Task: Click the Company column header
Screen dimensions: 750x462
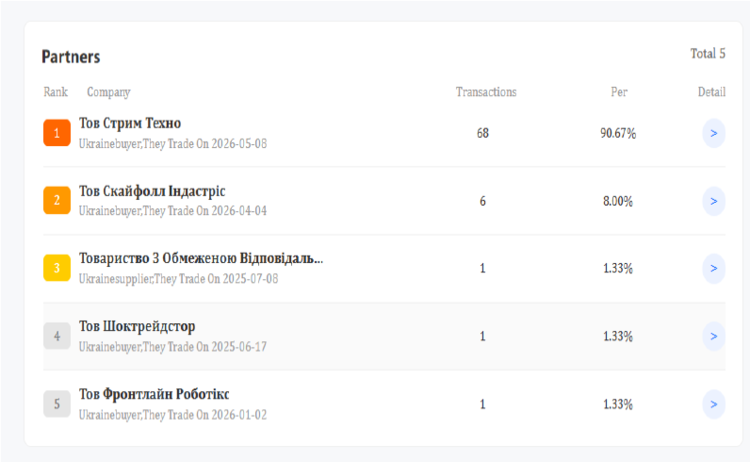Action: (109, 92)
